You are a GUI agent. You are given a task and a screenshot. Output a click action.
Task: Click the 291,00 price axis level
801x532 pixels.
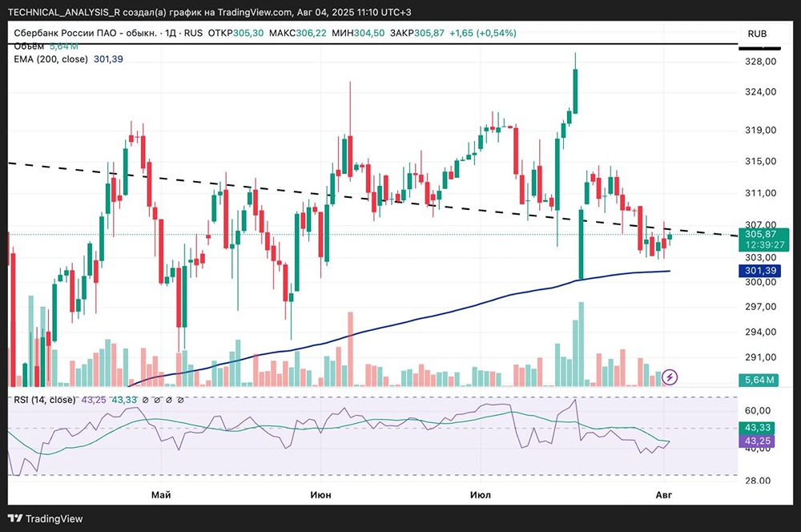click(x=761, y=357)
